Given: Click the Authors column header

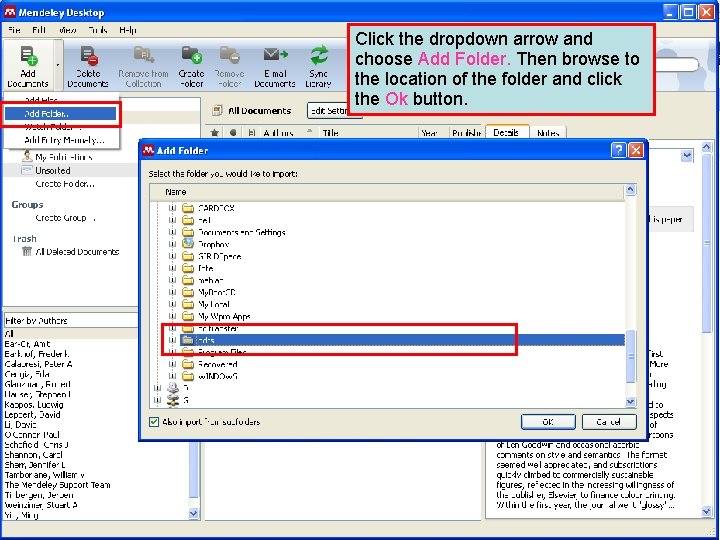Looking at the screenshot, I should coord(278,133).
